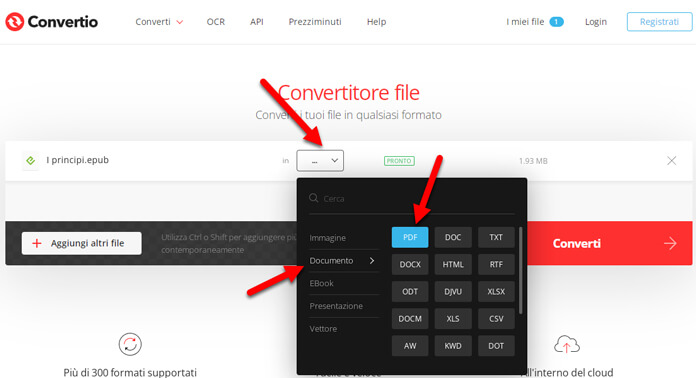Choose DOCX format
This screenshot has height=378, width=696.
410,264
